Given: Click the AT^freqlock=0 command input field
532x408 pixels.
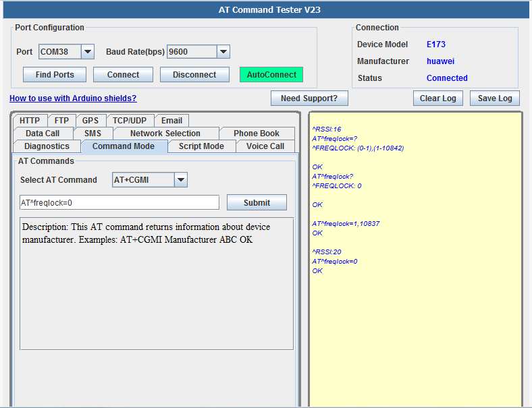Looking at the screenshot, I should 119,202.
